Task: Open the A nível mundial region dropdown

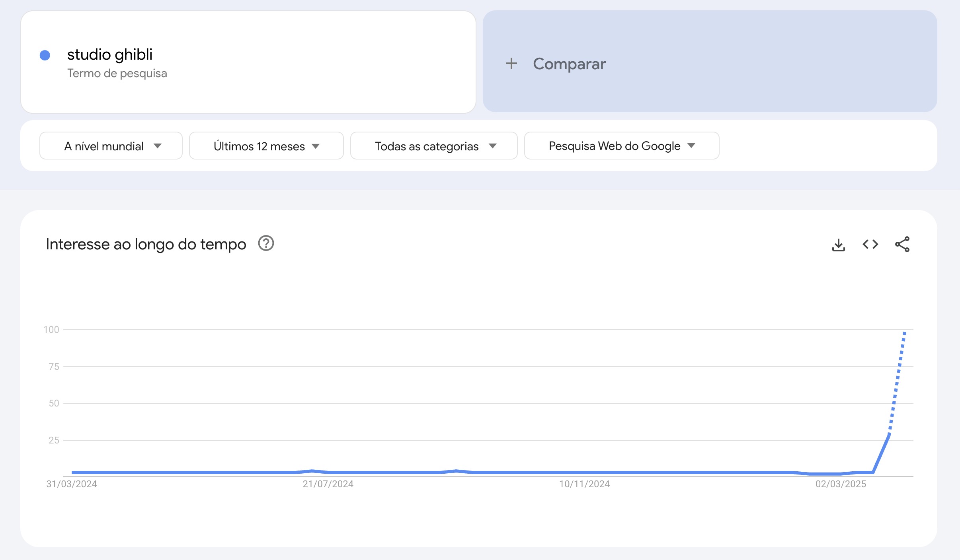Action: point(111,146)
